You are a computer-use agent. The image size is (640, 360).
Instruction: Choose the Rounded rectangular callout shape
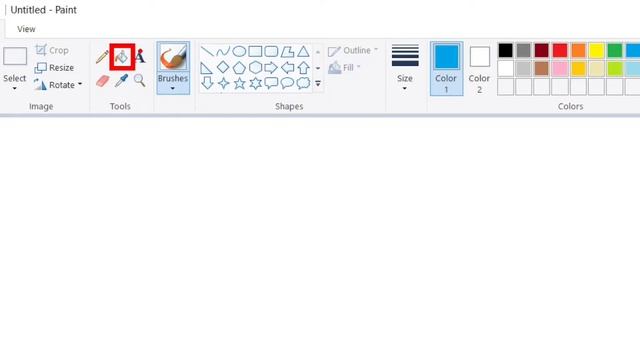pos(271,83)
